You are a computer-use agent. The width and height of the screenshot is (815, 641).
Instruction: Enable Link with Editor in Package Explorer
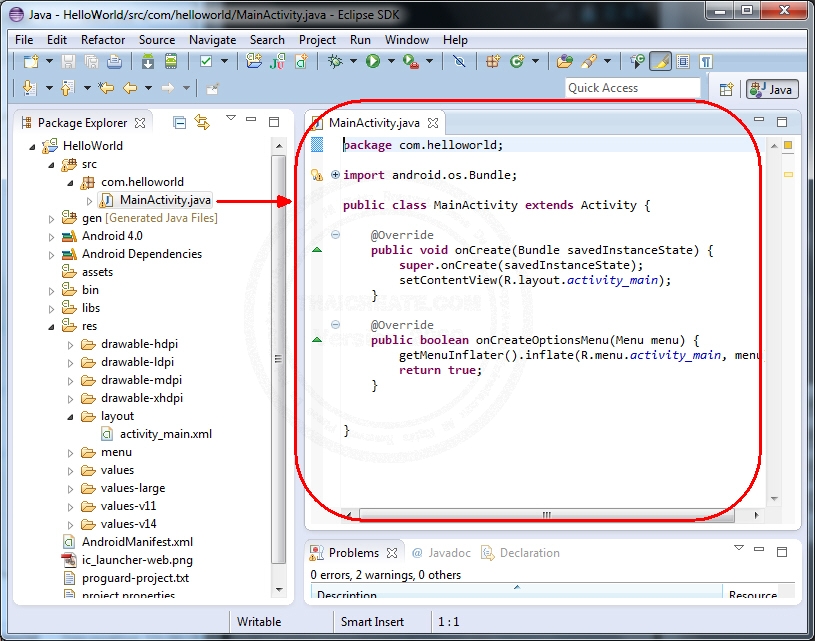coord(201,121)
